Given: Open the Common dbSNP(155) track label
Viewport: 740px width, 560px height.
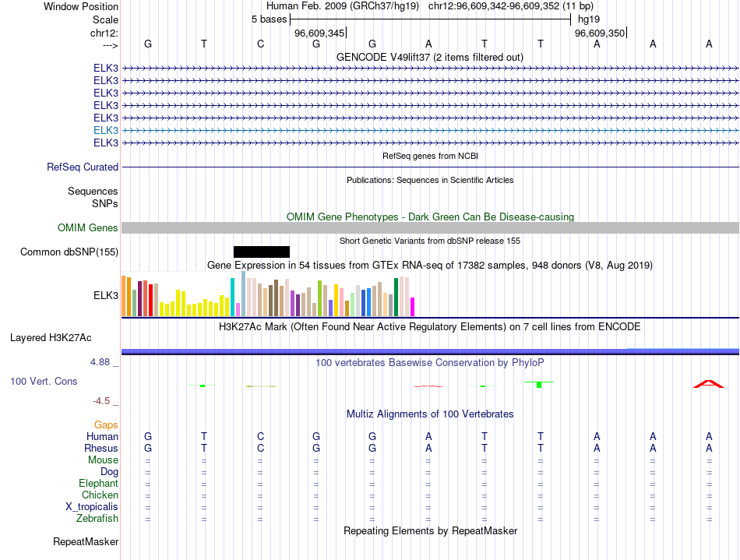Looking at the screenshot, I should [69, 252].
